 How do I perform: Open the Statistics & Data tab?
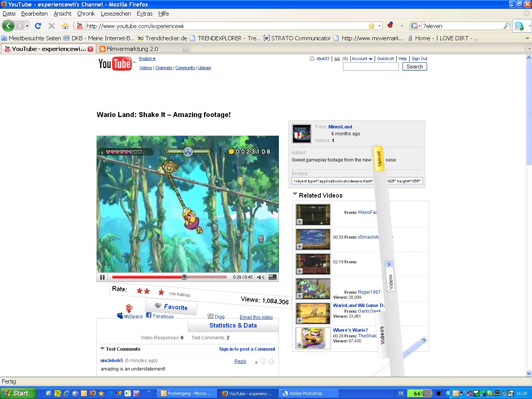pyautogui.click(x=233, y=325)
